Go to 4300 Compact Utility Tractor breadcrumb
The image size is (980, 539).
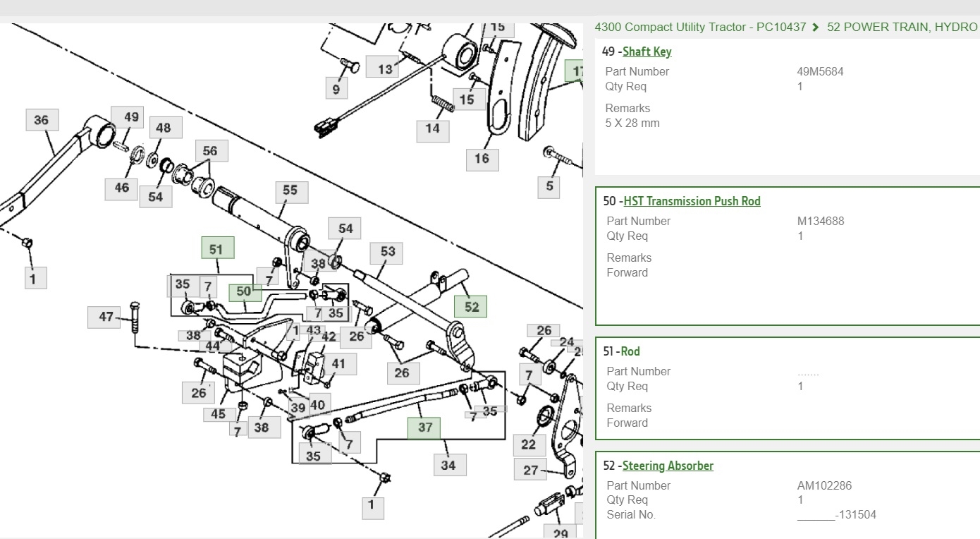coord(700,27)
